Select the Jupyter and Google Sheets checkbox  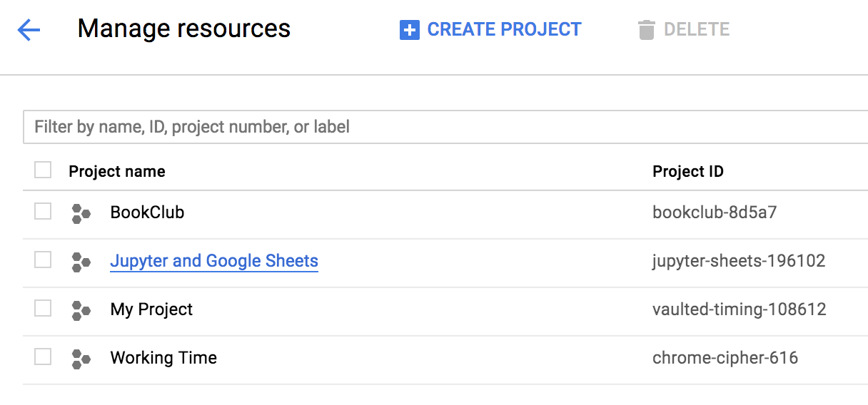[43, 260]
